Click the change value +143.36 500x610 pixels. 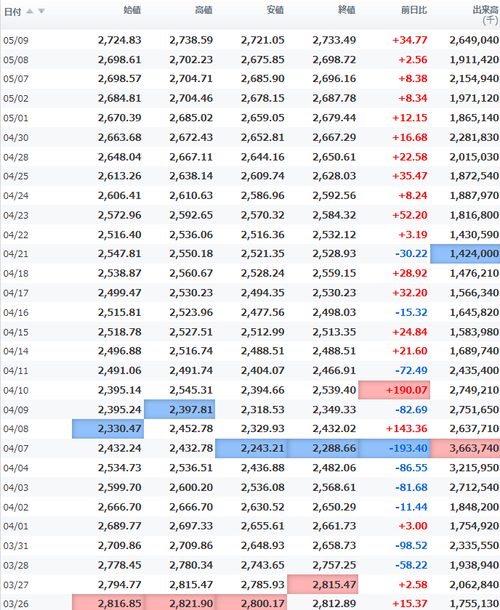(406, 429)
